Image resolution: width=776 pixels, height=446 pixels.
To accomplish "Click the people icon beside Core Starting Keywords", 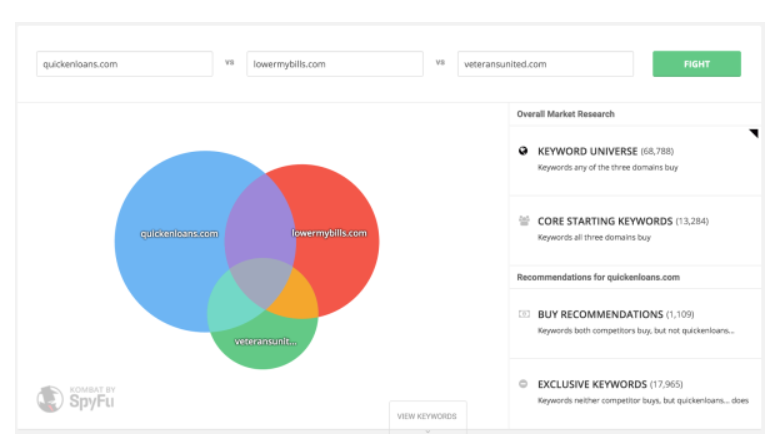I will tap(524, 221).
